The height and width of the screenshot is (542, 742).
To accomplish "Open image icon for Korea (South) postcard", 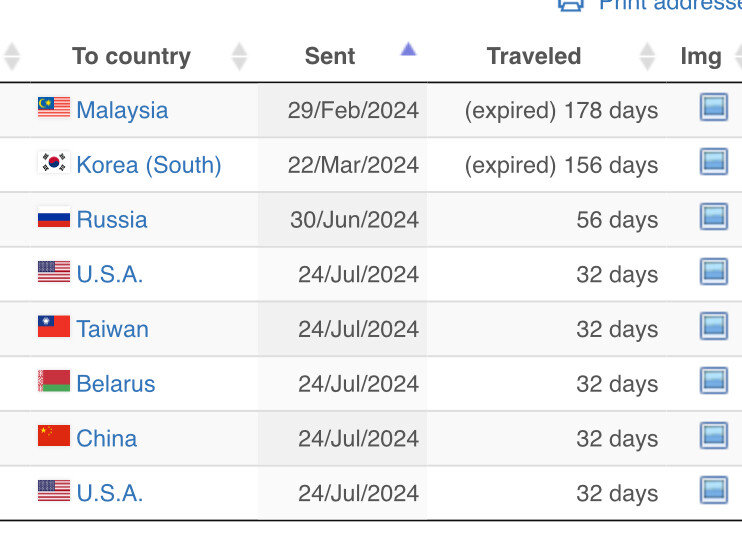I will click(714, 161).
